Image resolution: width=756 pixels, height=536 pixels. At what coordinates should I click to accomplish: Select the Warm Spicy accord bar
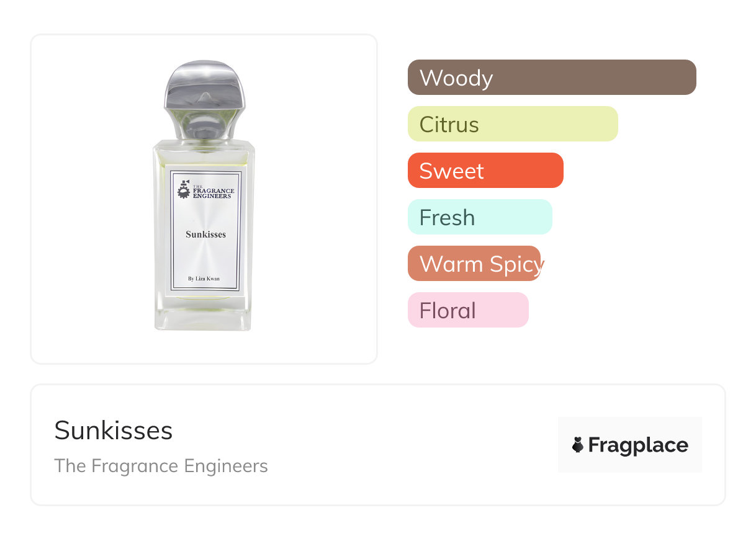tap(474, 264)
